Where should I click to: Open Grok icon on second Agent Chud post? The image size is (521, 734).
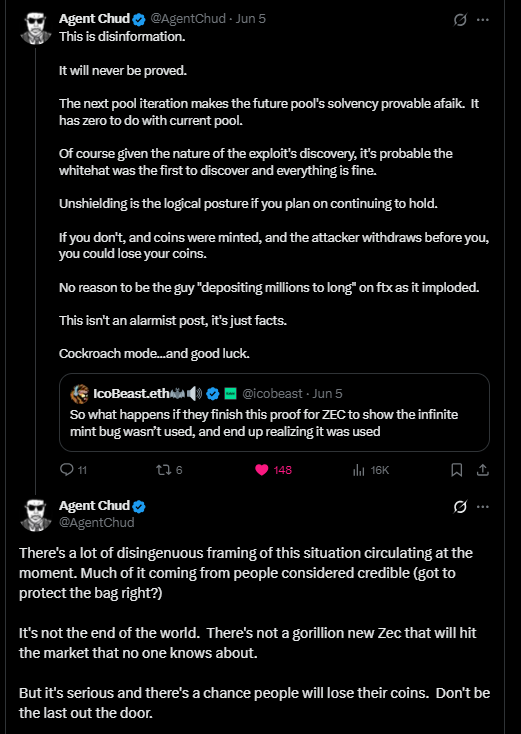point(460,507)
